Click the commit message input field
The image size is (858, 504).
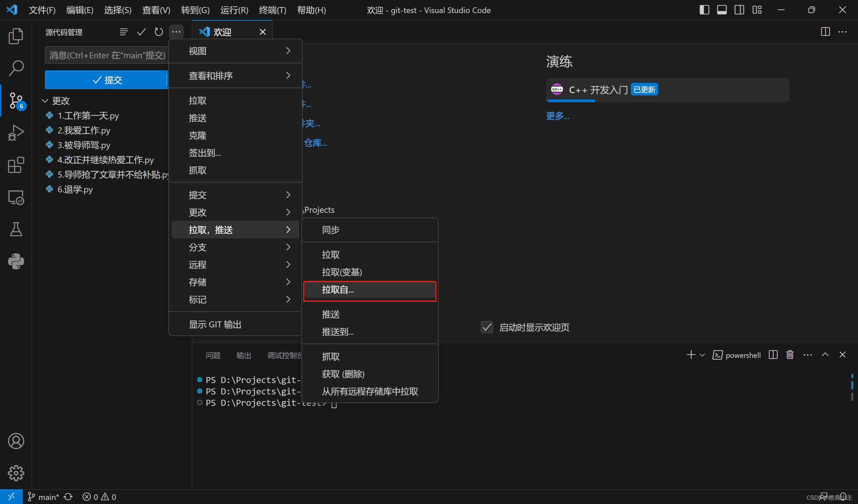(x=107, y=55)
